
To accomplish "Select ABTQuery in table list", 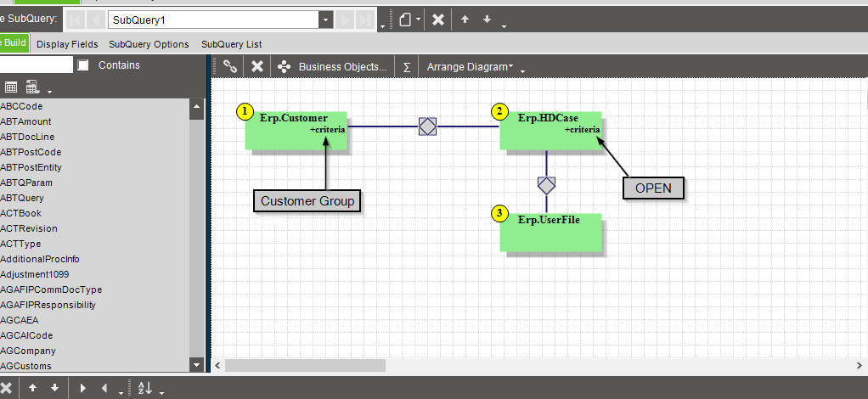I will 22,198.
